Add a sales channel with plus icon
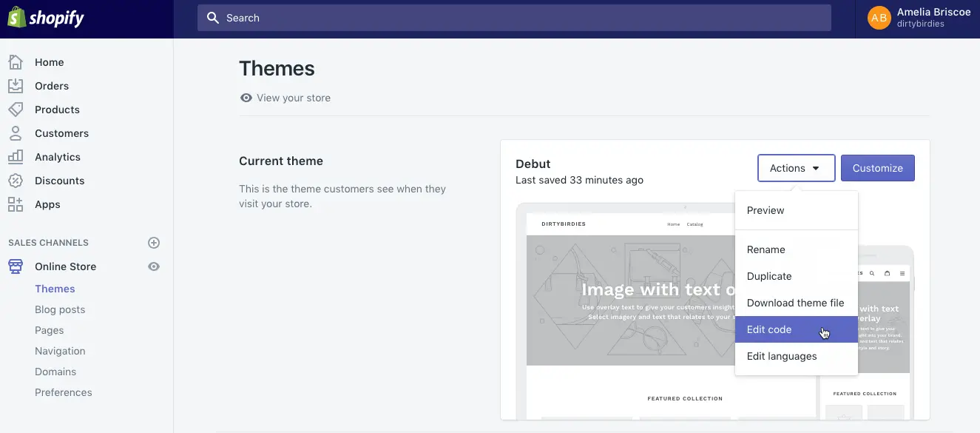Viewport: 980px width, 433px height. pos(154,243)
